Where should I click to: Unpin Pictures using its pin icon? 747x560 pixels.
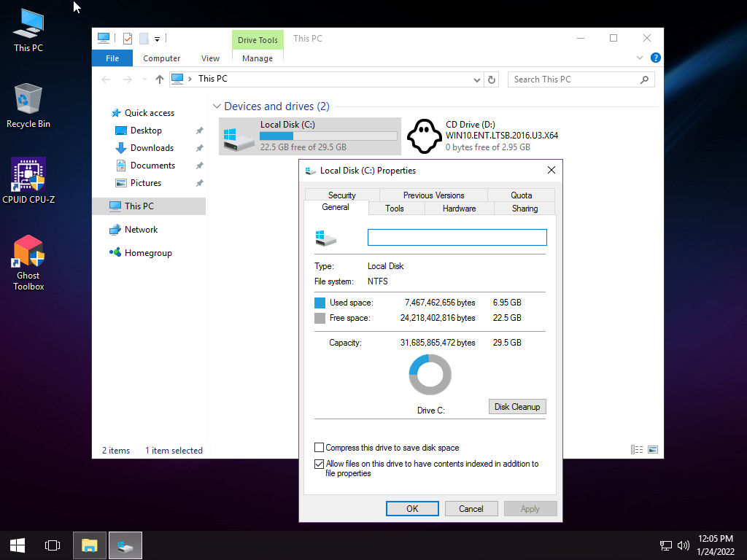200,183
